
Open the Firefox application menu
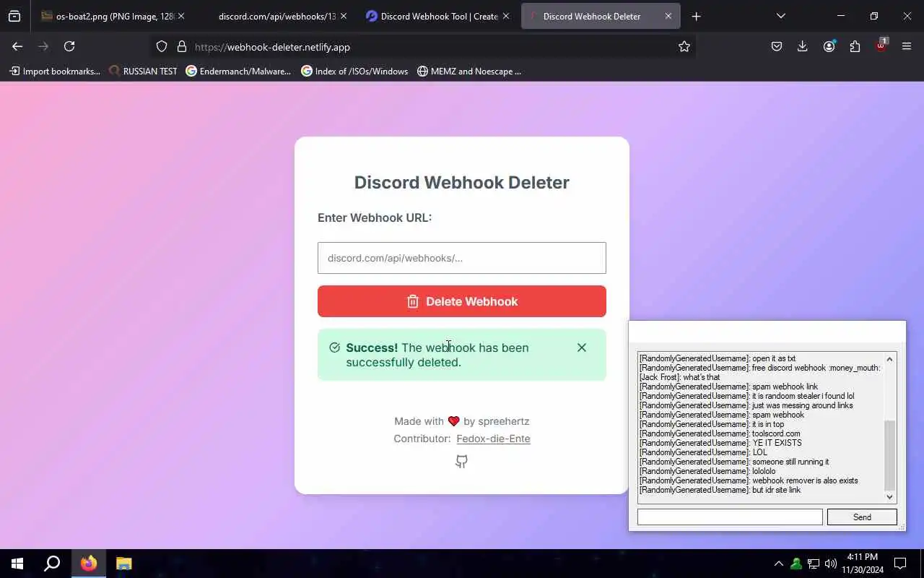(907, 46)
